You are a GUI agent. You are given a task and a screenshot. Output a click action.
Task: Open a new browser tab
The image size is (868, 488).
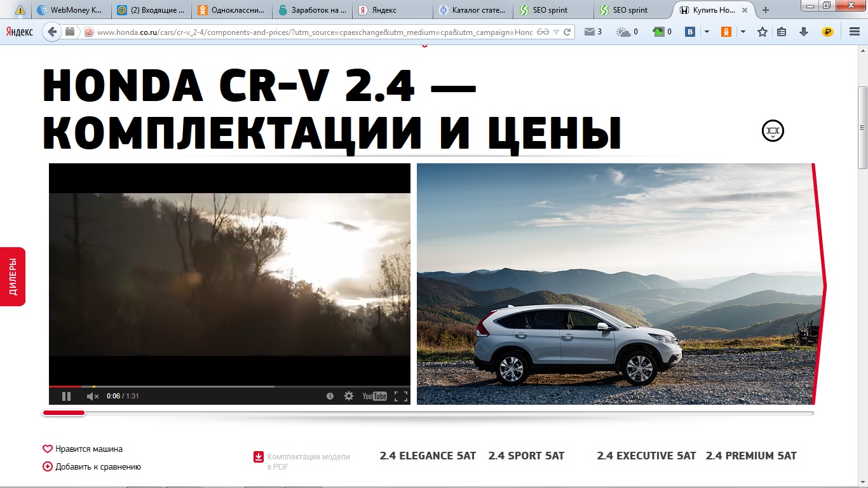pos(766,10)
